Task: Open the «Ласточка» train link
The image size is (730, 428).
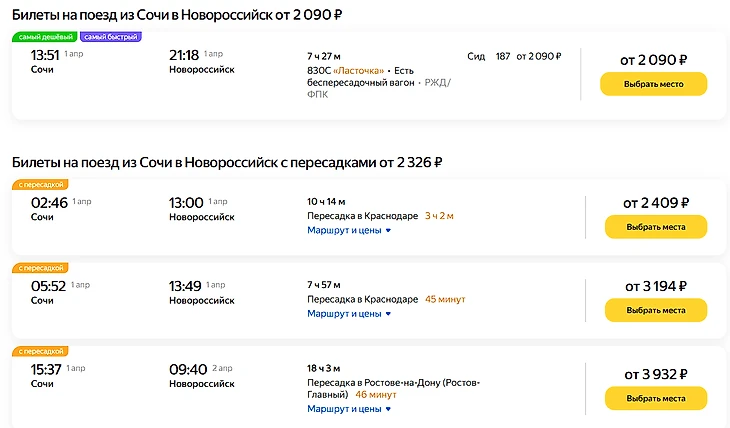Action: (x=360, y=70)
